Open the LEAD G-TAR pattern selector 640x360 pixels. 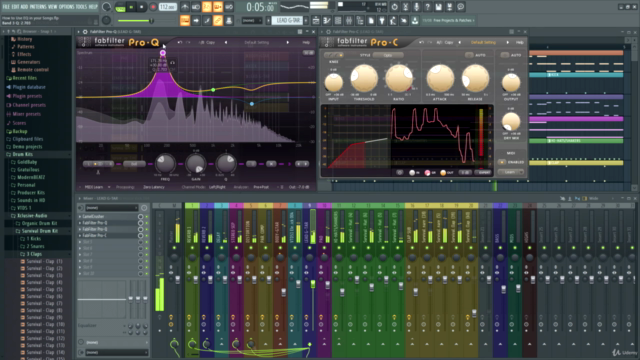[288, 20]
